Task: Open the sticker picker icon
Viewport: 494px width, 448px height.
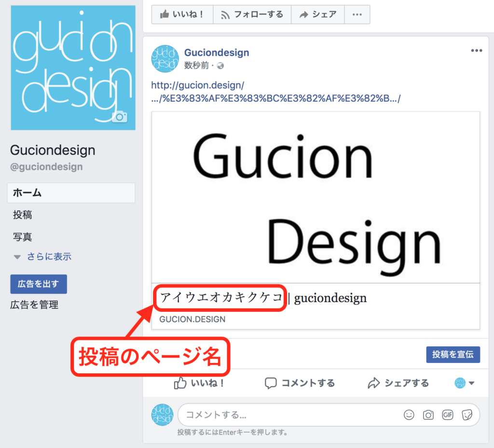Action: click(467, 415)
